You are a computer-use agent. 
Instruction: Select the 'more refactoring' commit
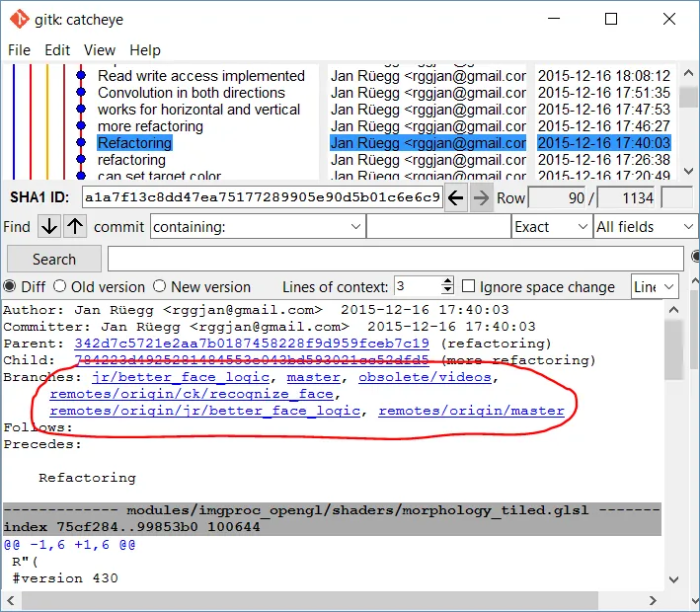click(150, 126)
